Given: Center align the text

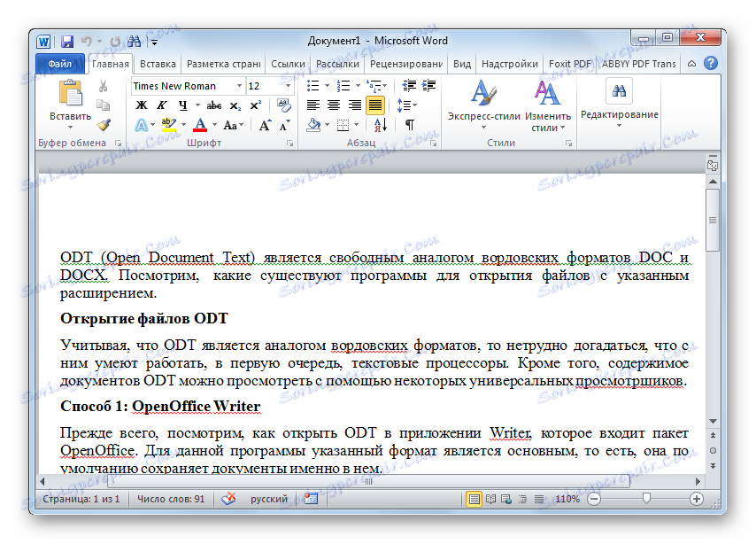Looking at the screenshot, I should [x=334, y=105].
